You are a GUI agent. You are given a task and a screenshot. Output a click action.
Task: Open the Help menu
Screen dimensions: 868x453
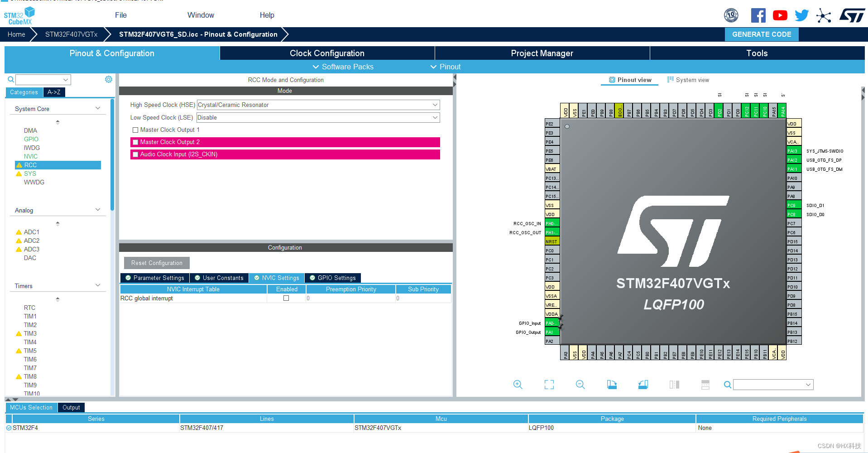[x=267, y=15]
